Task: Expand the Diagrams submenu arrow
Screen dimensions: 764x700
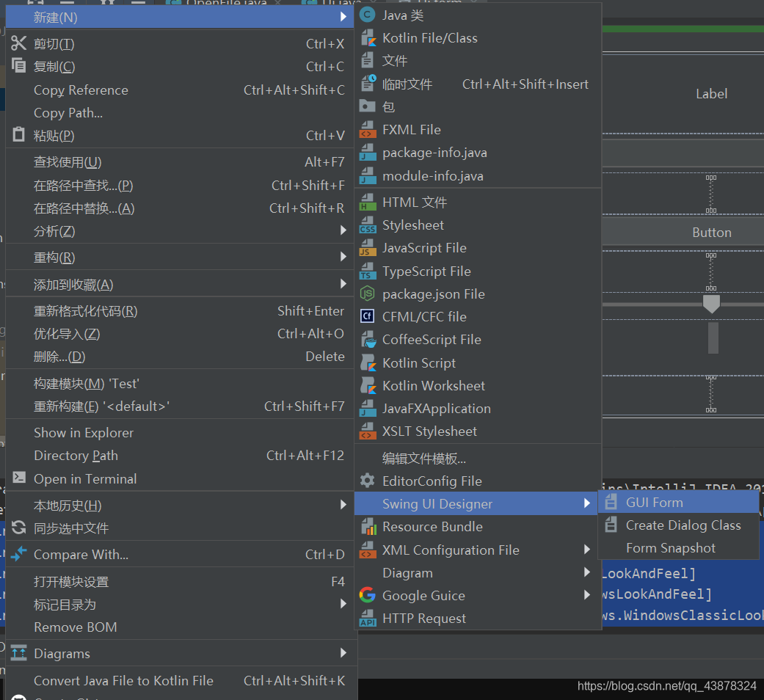Action: 343,653
